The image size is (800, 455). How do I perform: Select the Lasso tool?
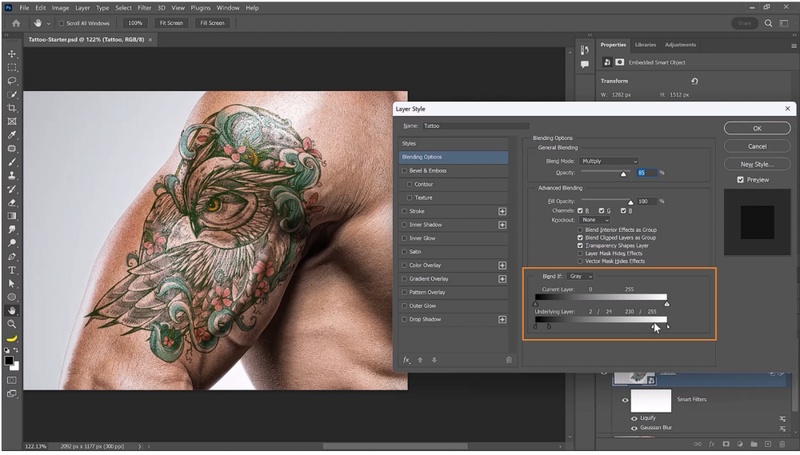point(12,81)
